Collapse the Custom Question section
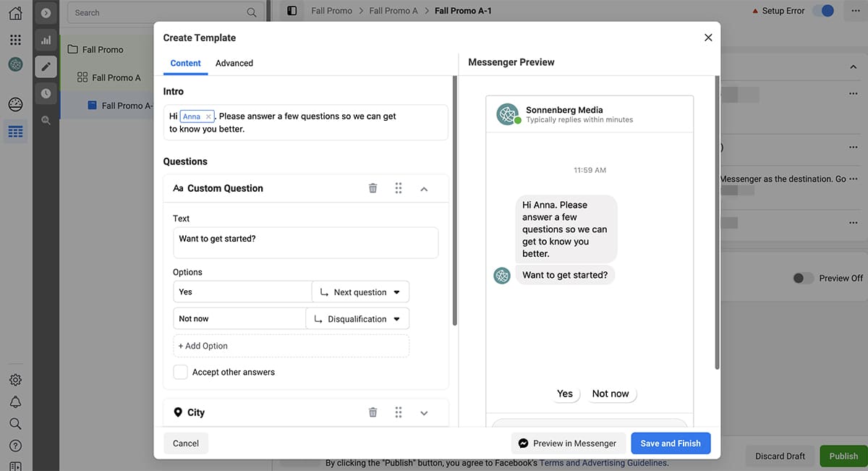The height and width of the screenshot is (471, 868). (424, 189)
